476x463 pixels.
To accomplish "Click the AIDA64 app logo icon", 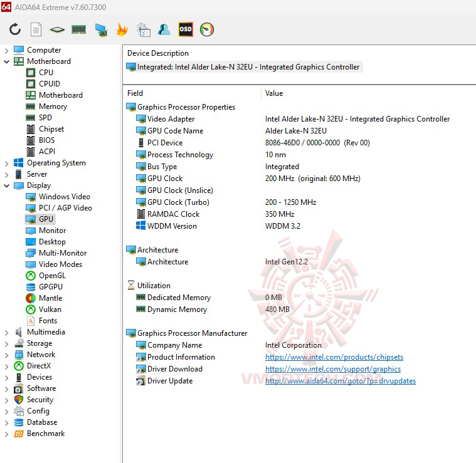I will click(x=6, y=6).
